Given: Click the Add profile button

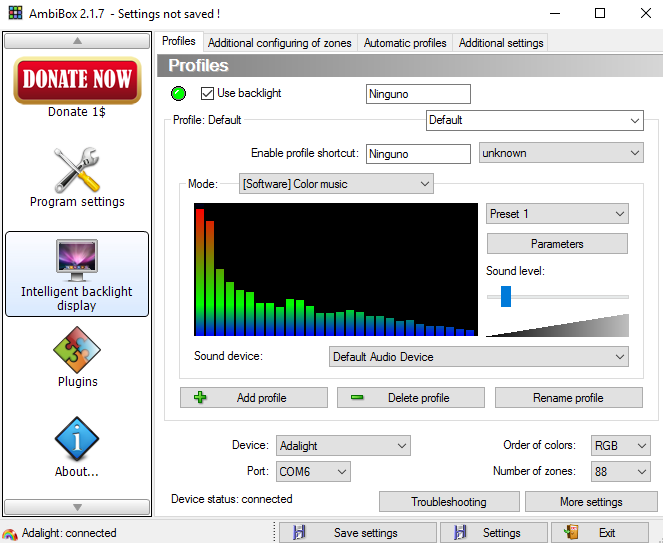Looking at the screenshot, I should [254, 398].
